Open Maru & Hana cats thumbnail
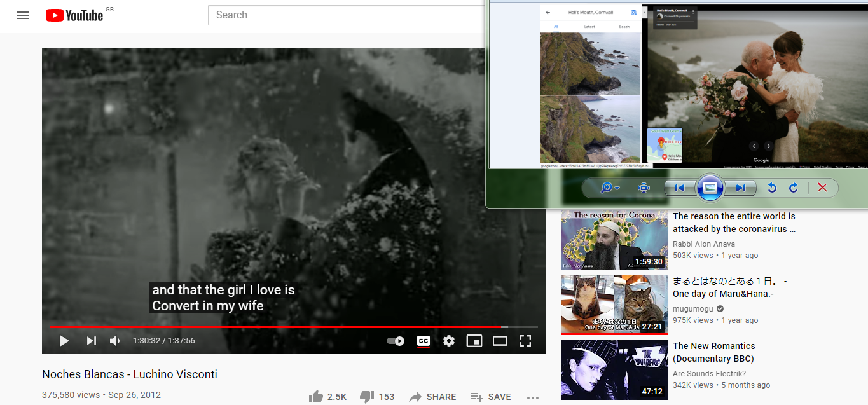 coord(614,305)
